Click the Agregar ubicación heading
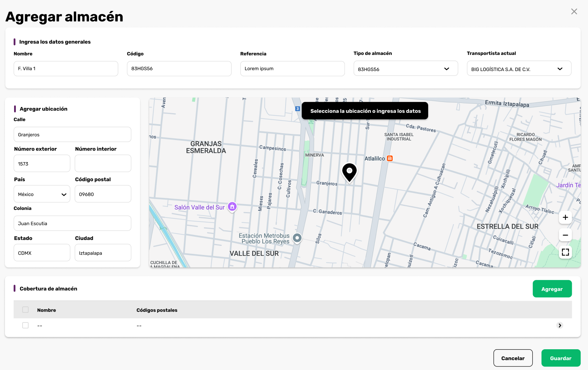588x370 pixels. pos(43,109)
